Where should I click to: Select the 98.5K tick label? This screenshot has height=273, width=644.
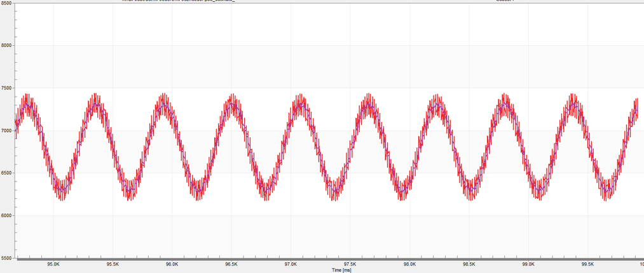click(x=469, y=264)
